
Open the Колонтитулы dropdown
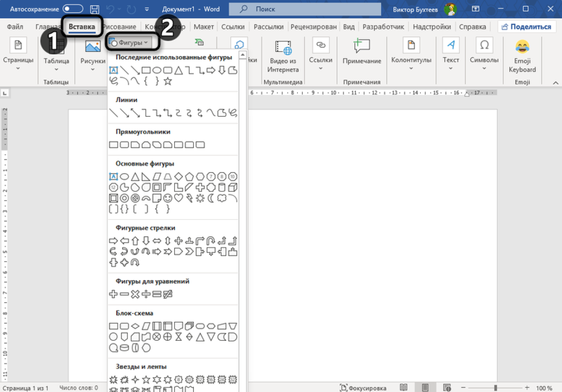(411, 55)
